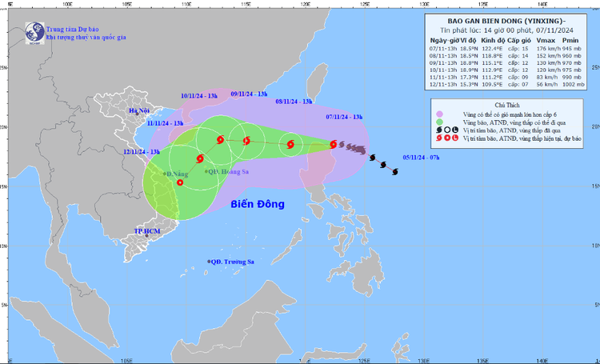Click the '945 mb' pressure value

(x=572, y=49)
